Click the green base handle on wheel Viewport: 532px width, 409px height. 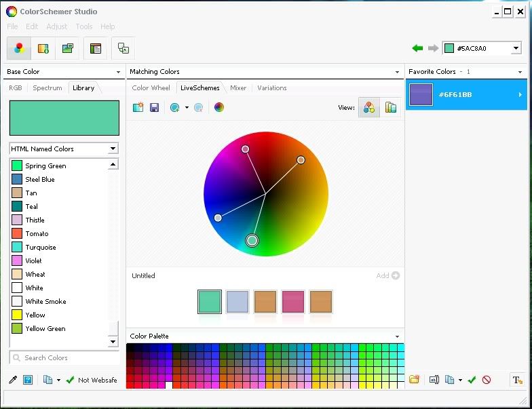pos(252,240)
